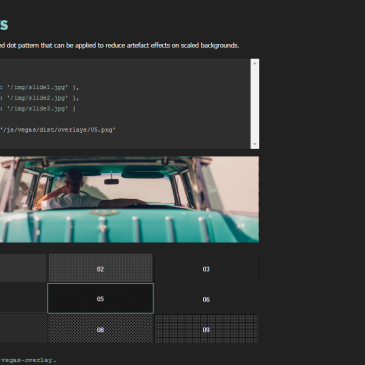Click the code box vertical scrollbar track

click(x=255, y=104)
